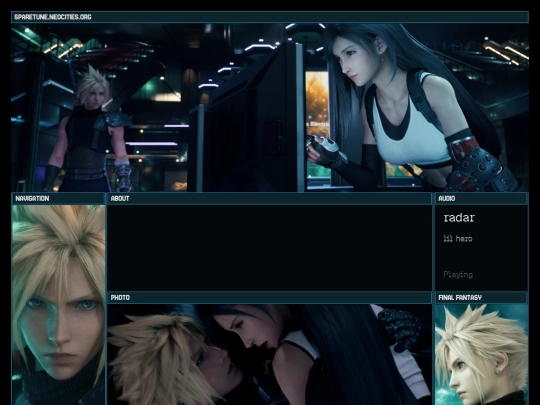
Task: Select the About panel header
Action: tap(270, 198)
